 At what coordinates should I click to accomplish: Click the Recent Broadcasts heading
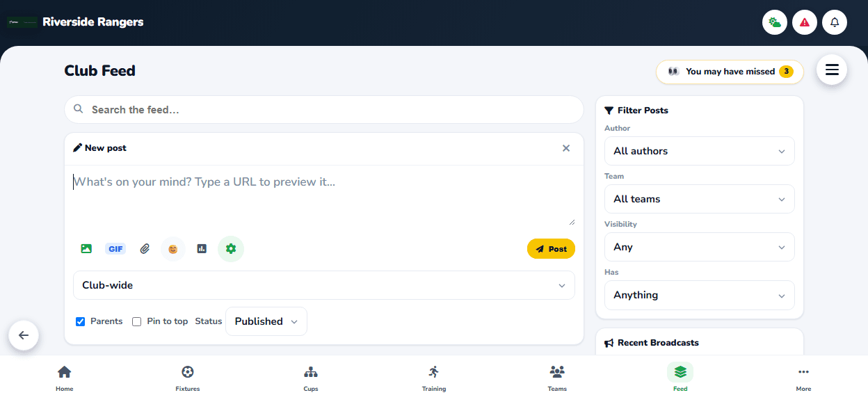click(x=652, y=343)
